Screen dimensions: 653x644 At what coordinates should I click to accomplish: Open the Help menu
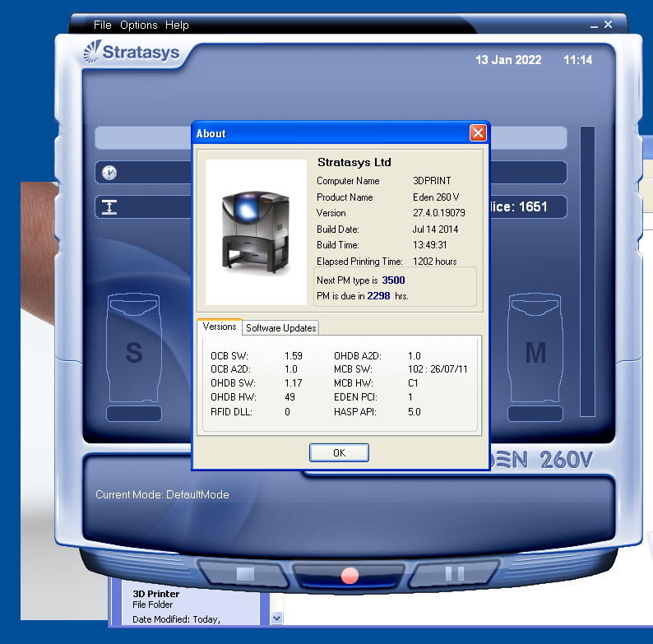tap(177, 25)
